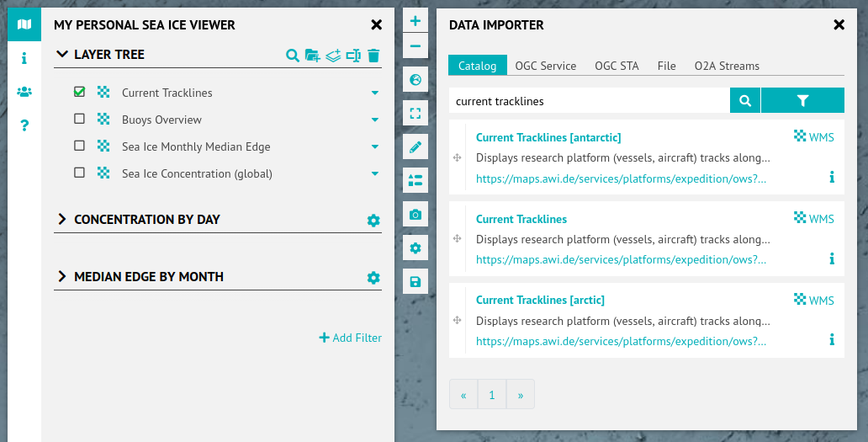Go to next results page
868x442 pixels.
(x=521, y=394)
